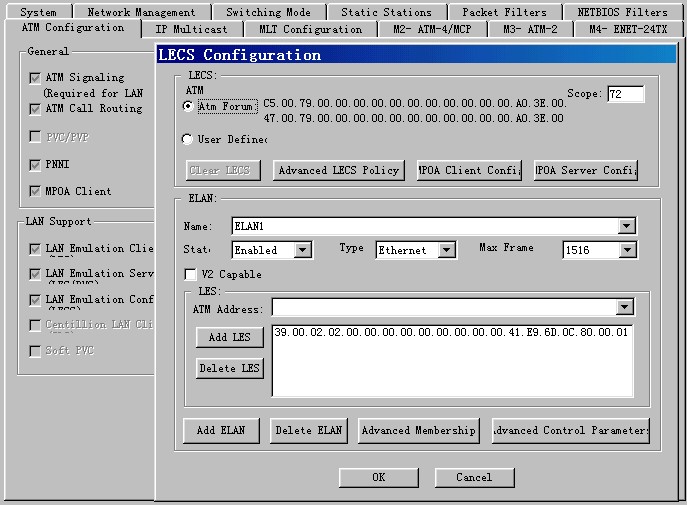
Task: Click the Add ELAN button
Action: (221, 430)
